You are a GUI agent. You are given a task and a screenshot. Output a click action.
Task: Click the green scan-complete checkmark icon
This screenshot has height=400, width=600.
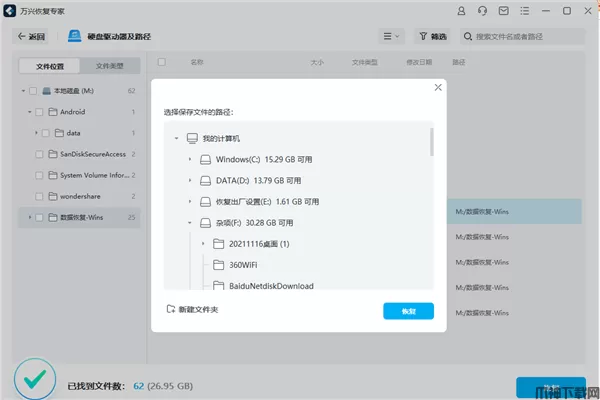point(35,379)
